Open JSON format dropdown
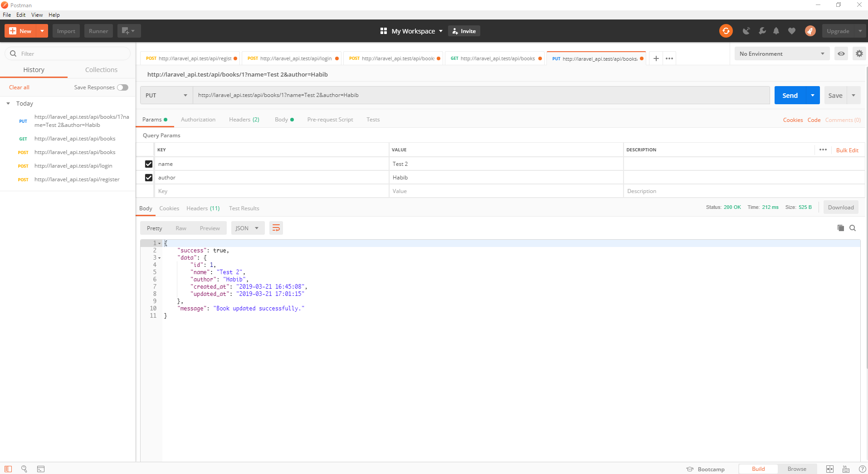868x474 pixels. coord(248,228)
